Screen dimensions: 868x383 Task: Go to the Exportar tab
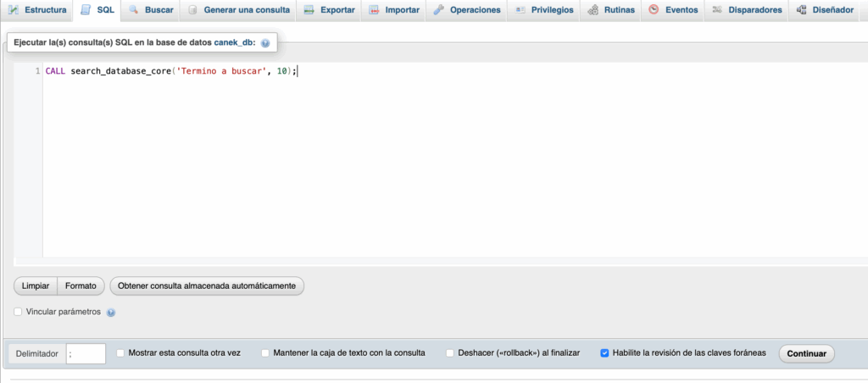(330, 10)
